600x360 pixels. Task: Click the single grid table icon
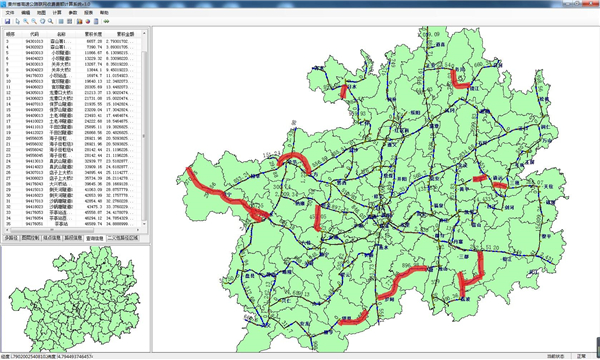[x=61, y=21]
